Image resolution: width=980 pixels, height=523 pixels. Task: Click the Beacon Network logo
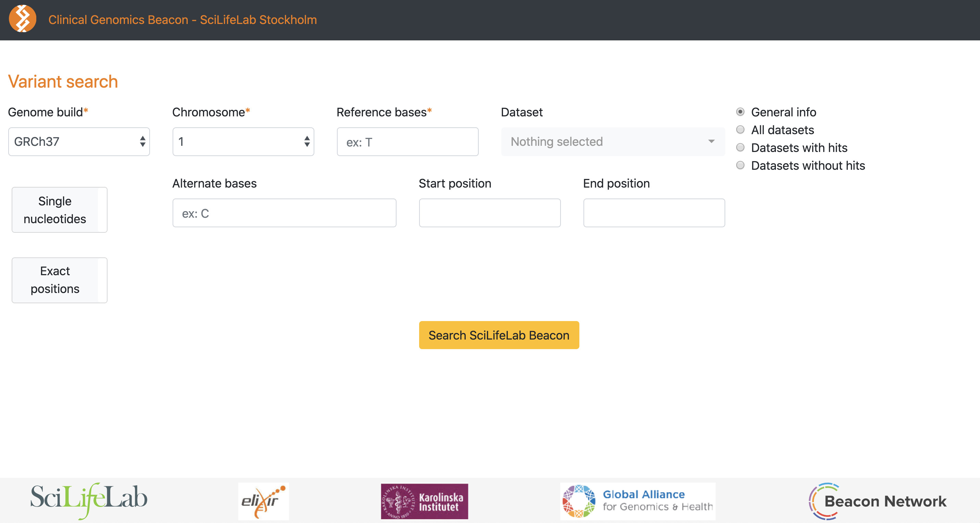pos(877,501)
